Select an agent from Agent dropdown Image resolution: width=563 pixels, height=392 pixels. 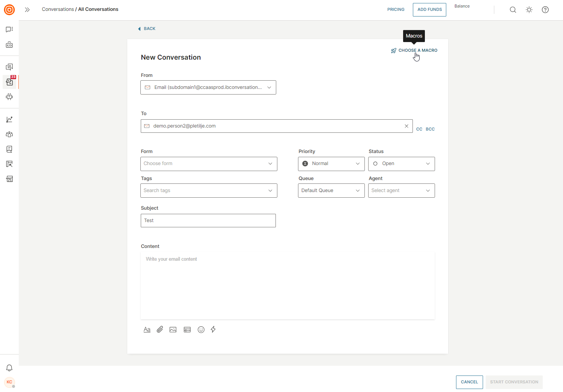point(401,191)
